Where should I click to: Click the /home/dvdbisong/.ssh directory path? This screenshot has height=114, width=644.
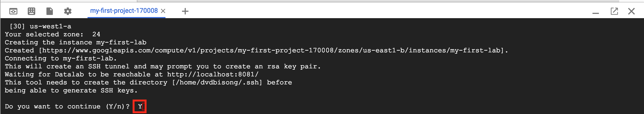[217, 82]
